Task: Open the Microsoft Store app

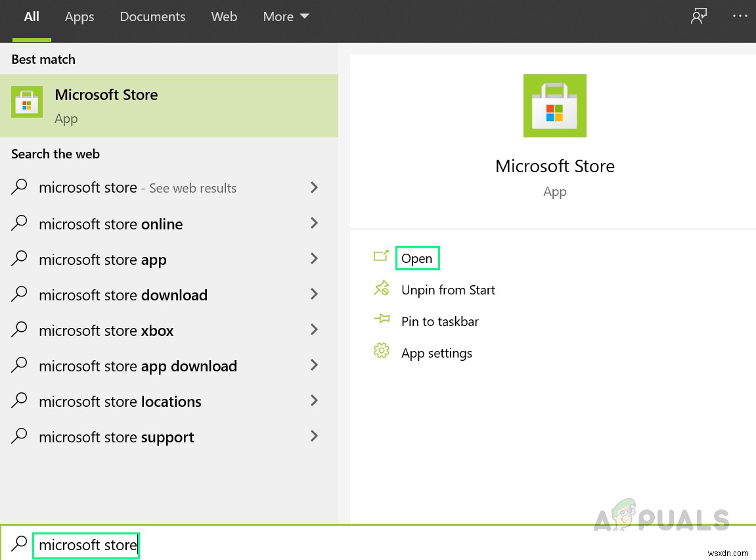Action: (417, 258)
